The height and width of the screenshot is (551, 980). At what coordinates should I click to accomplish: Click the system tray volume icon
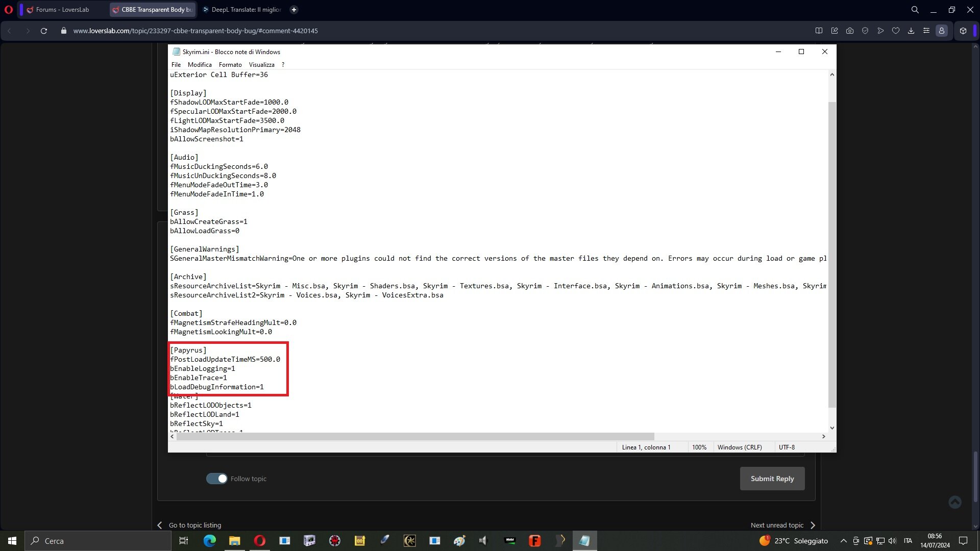(892, 541)
